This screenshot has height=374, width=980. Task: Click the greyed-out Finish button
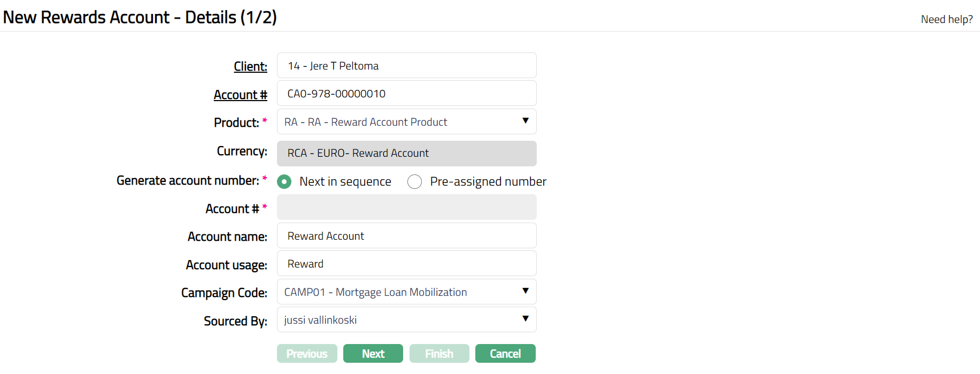pyautogui.click(x=439, y=354)
